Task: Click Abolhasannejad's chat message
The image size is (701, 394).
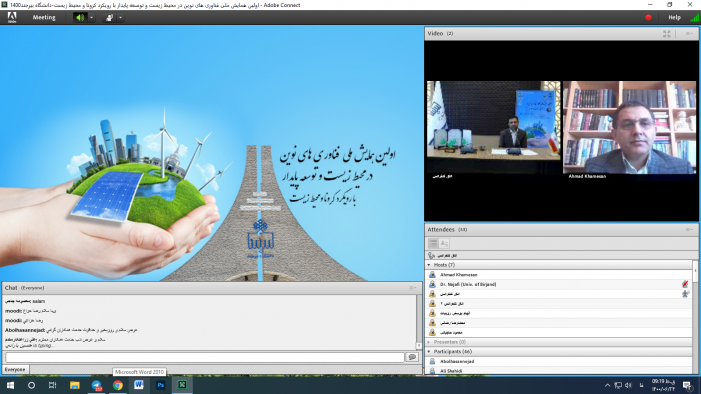Action: [x=72, y=330]
